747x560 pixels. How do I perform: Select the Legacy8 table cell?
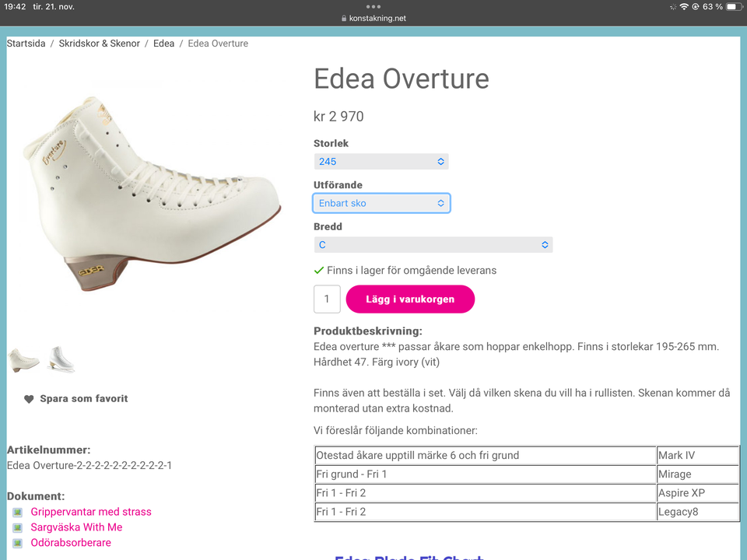pos(698,512)
